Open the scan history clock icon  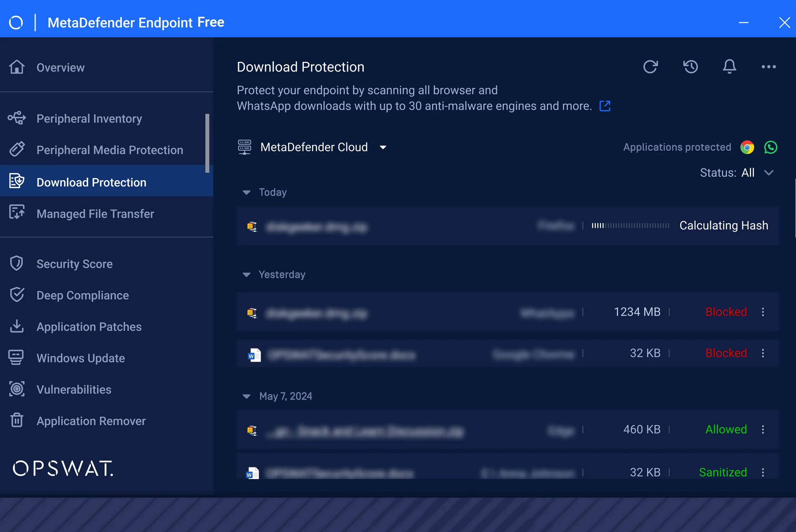point(691,67)
